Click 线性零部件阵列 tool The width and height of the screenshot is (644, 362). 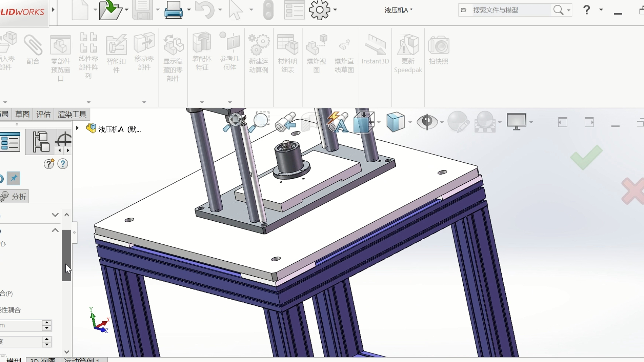[88, 56]
